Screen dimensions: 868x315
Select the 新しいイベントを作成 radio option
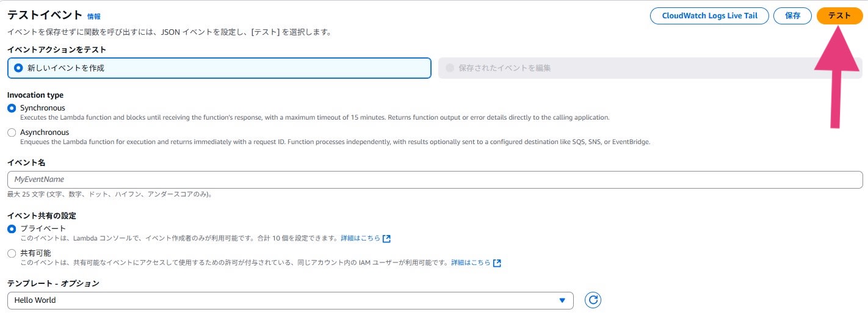pos(18,68)
